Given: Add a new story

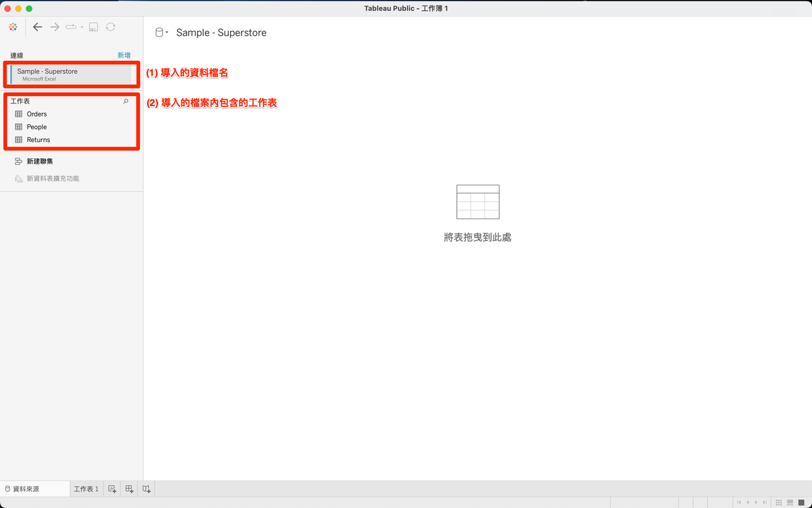Looking at the screenshot, I should [x=147, y=488].
